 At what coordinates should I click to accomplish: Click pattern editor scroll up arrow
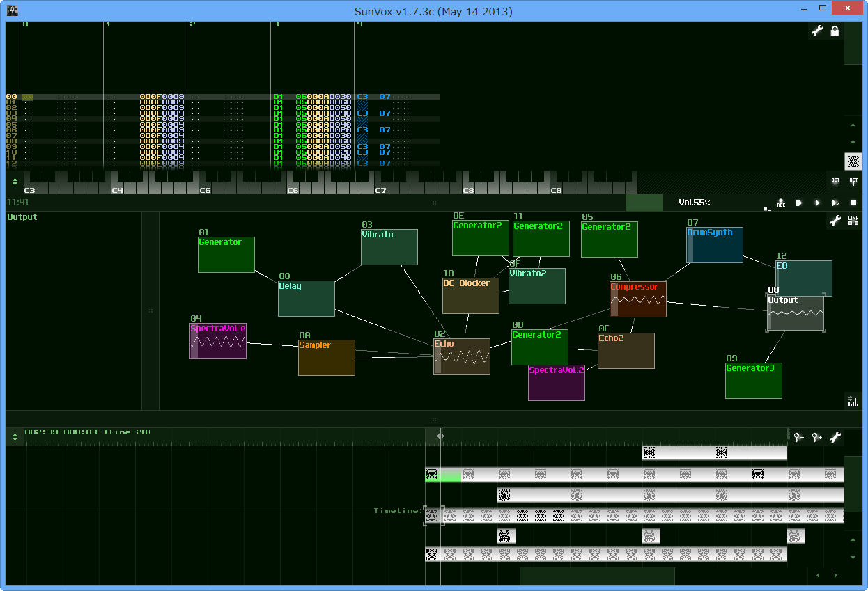click(x=853, y=125)
